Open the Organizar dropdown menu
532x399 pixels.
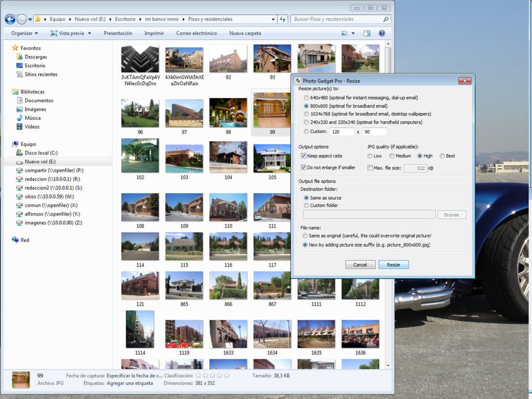(x=24, y=34)
